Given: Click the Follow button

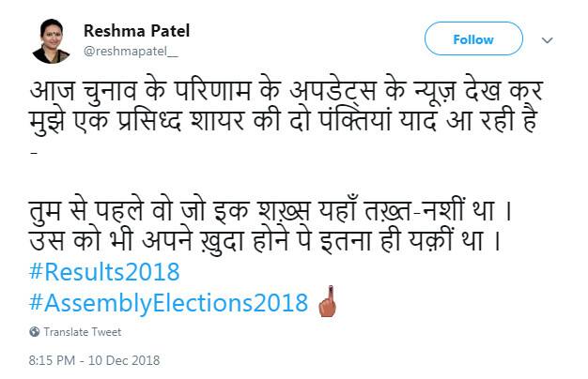Looking at the screenshot, I should [472, 40].
